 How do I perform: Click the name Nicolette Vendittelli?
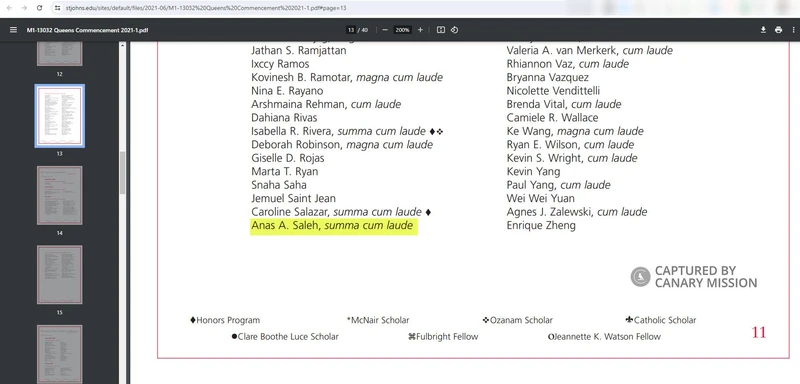coord(553,91)
